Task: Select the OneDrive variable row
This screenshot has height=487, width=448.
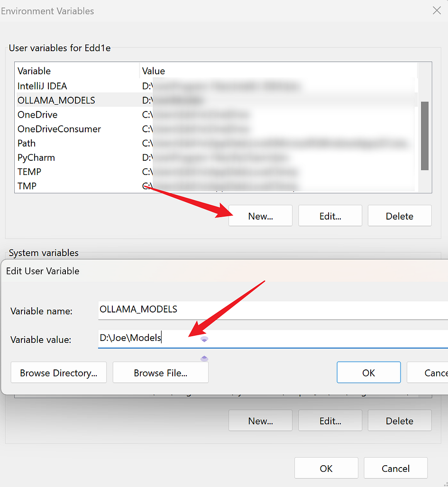Action: coord(217,114)
